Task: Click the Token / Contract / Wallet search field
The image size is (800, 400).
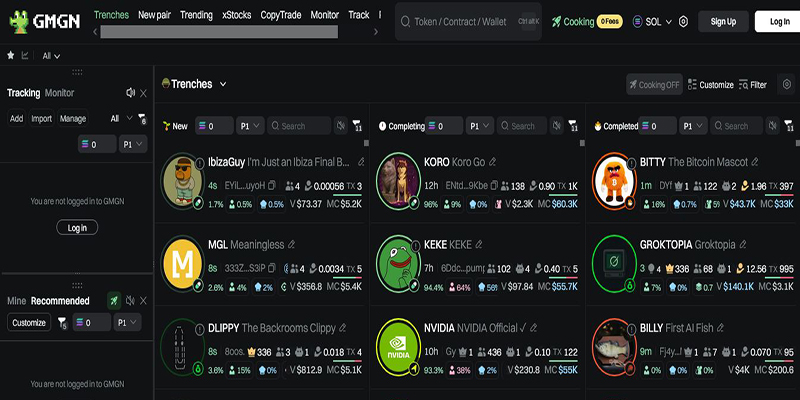Action: [468, 21]
